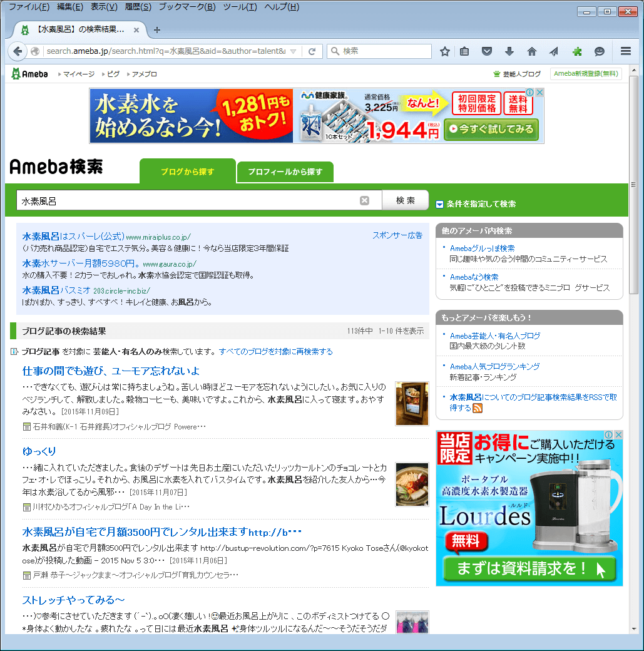
Task: Clear the Ameba search field with X
Action: 365,200
